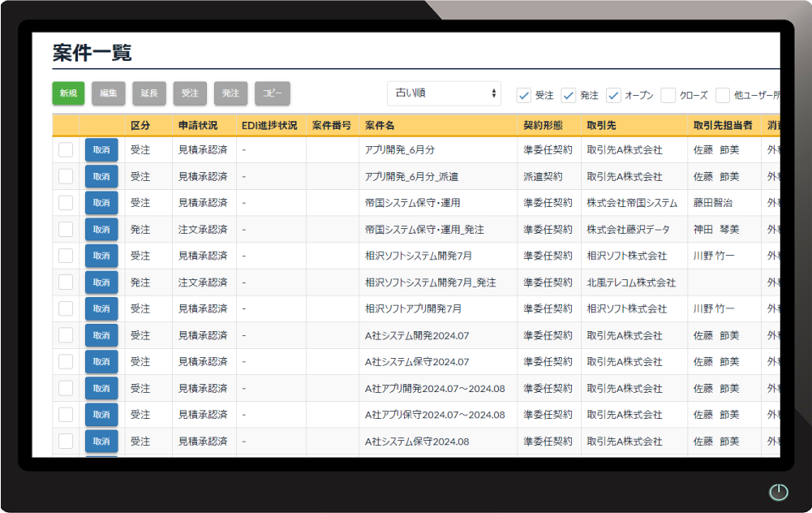Image resolution: width=812 pixels, height=513 pixels.
Task: Click 取消 for 相沢ソフトアプリ開発7月 row
Action: click(x=101, y=308)
